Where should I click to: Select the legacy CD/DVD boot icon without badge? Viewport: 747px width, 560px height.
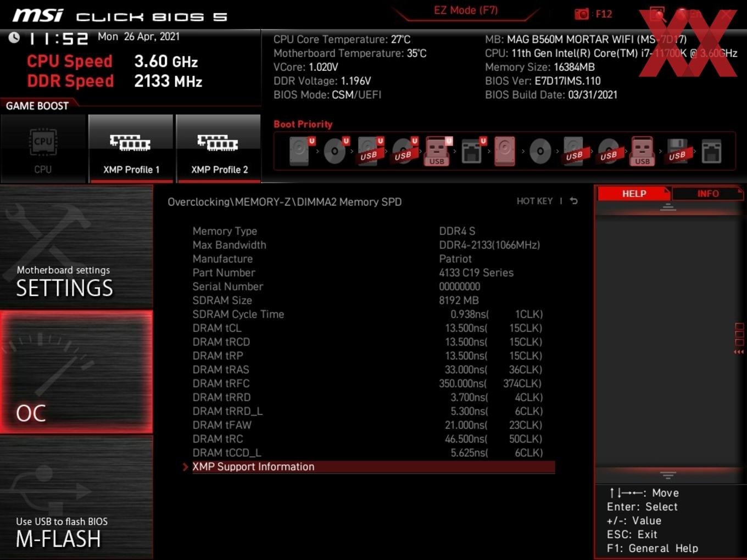540,151
